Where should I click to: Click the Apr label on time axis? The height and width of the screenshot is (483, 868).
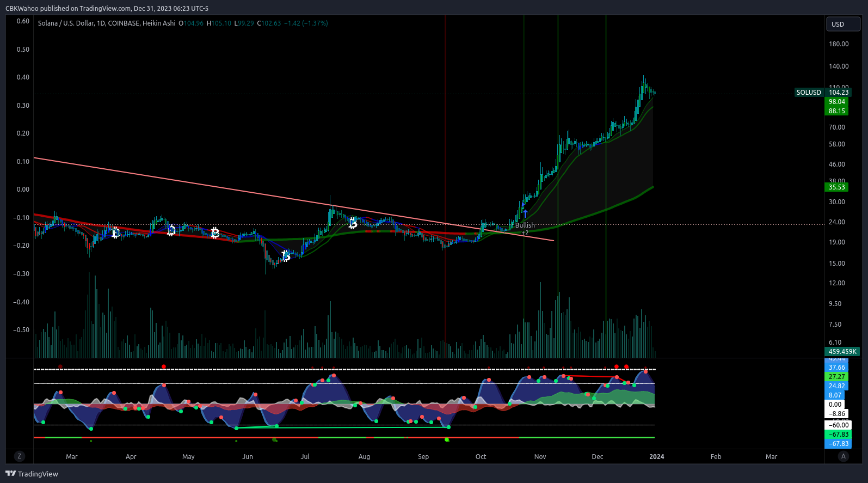point(131,457)
